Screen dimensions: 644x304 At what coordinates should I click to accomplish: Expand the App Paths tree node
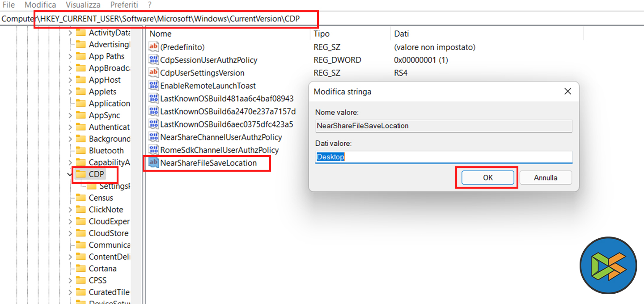coord(70,56)
